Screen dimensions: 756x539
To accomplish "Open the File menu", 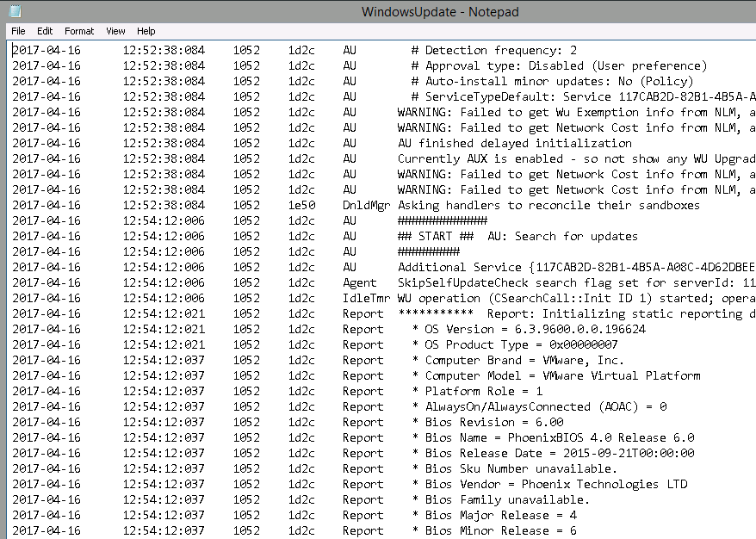I will pos(18,31).
